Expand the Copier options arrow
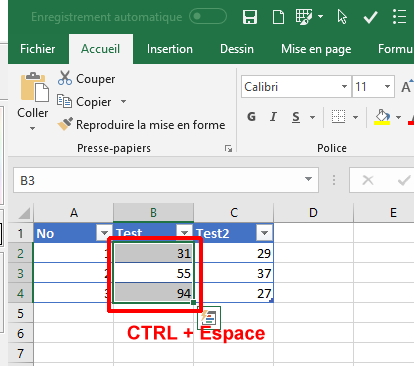Viewport: 414px width, 366px height. coord(123,101)
